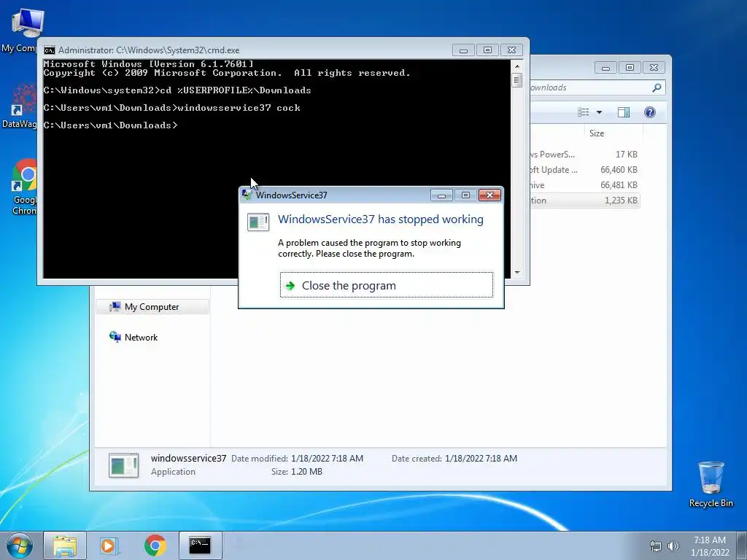This screenshot has width=747, height=560.
Task: Open the view options dropdown arrow
Action: point(600,112)
